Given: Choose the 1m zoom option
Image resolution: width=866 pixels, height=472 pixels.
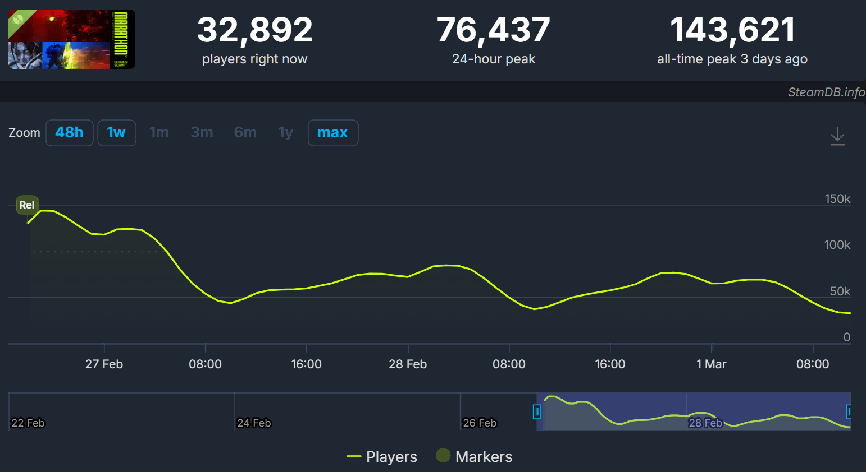Looking at the screenshot, I should pyautogui.click(x=159, y=133).
